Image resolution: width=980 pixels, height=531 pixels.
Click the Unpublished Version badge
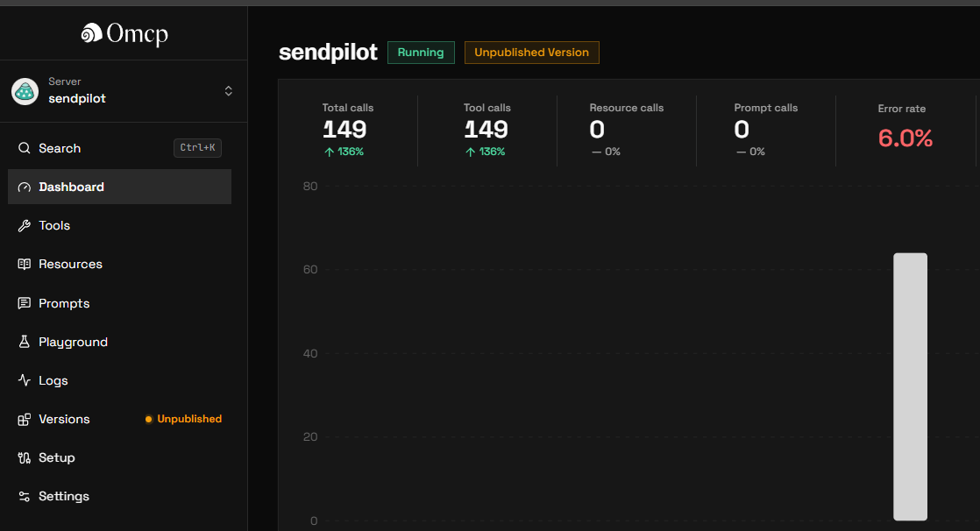pos(531,53)
